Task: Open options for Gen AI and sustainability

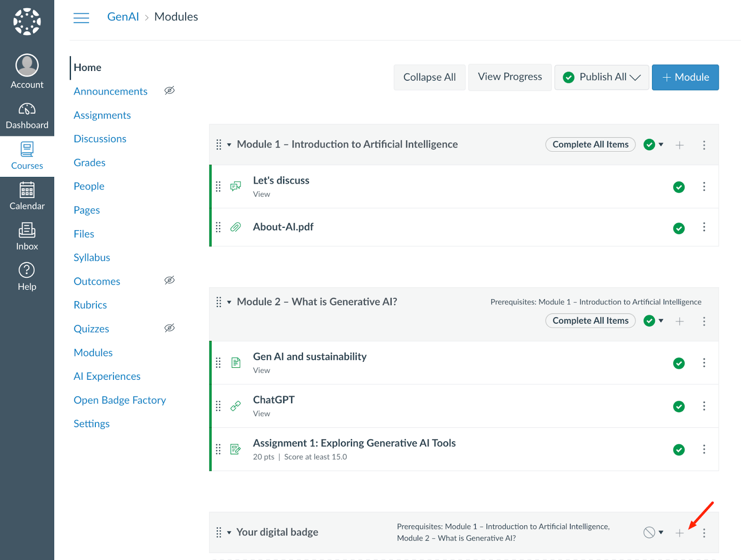Action: pyautogui.click(x=704, y=363)
